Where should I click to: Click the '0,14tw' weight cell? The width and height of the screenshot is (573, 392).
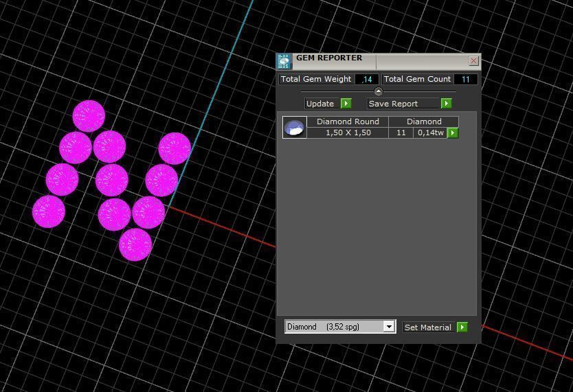point(431,133)
